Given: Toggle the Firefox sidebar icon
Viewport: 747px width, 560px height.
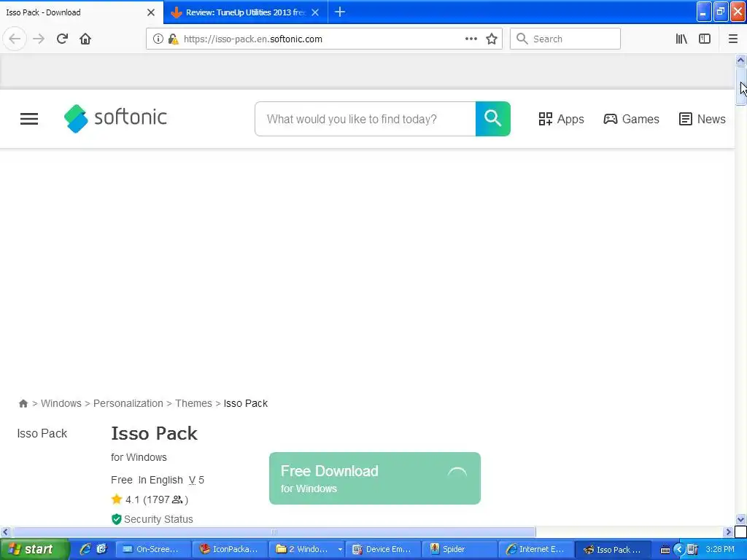Looking at the screenshot, I should 705,39.
